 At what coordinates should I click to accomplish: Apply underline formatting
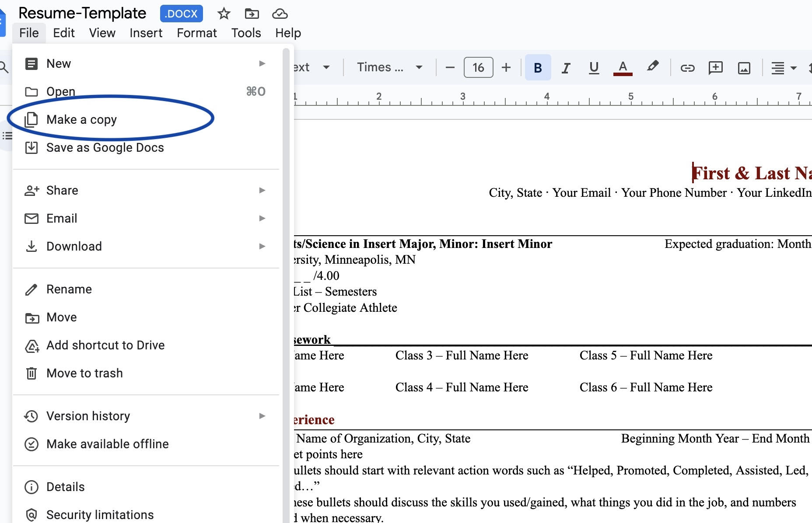[x=594, y=67]
